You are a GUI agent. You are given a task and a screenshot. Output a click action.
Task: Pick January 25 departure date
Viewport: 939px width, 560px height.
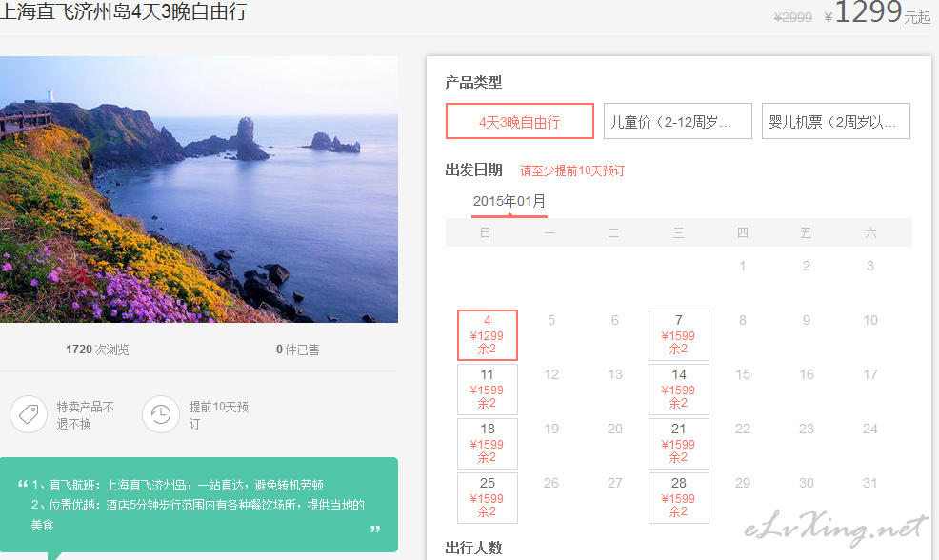(x=488, y=498)
